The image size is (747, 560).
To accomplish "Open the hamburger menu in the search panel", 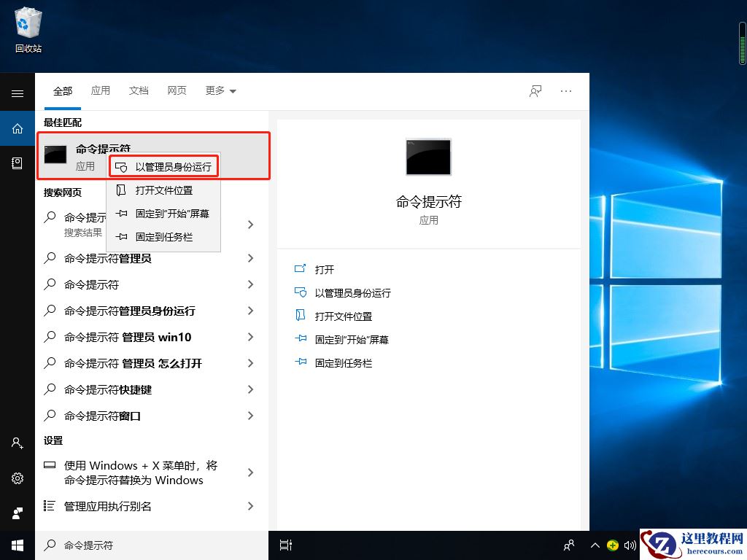I will 18,93.
